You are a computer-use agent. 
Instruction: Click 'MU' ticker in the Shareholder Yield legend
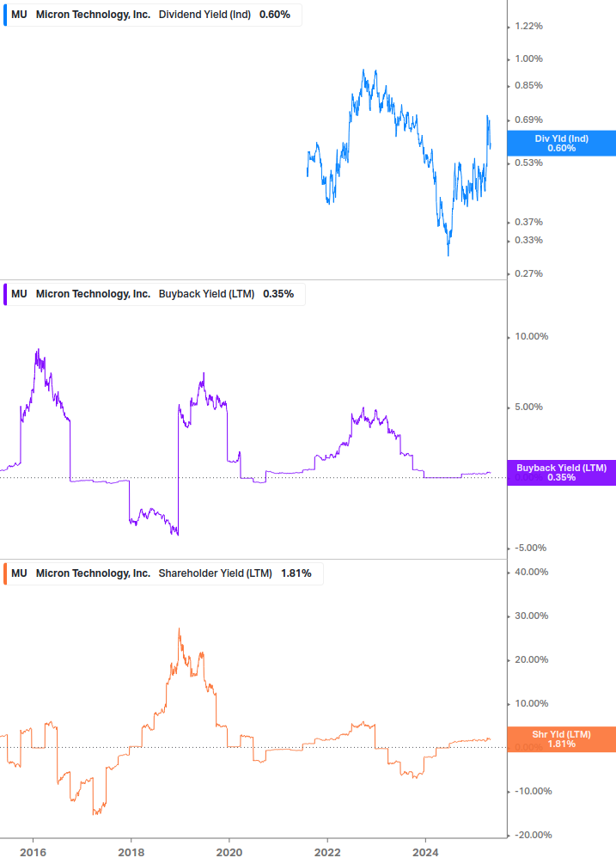point(19,573)
